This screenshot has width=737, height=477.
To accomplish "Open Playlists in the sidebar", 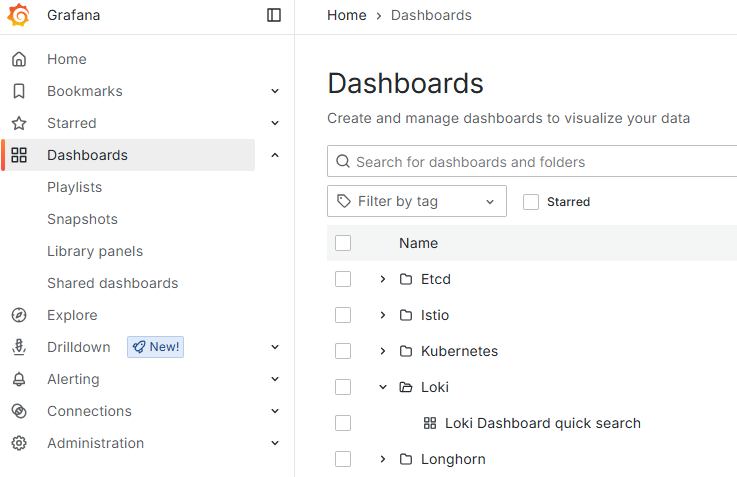I will [x=74, y=187].
